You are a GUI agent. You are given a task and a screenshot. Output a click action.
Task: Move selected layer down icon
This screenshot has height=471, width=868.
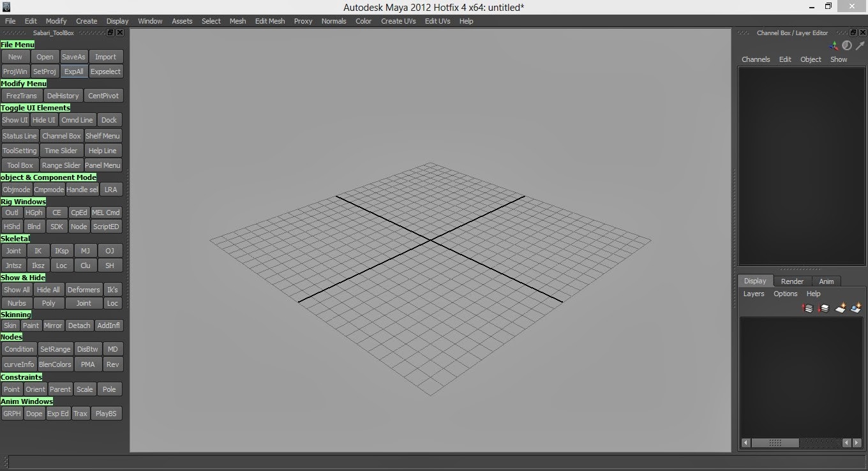pos(823,308)
